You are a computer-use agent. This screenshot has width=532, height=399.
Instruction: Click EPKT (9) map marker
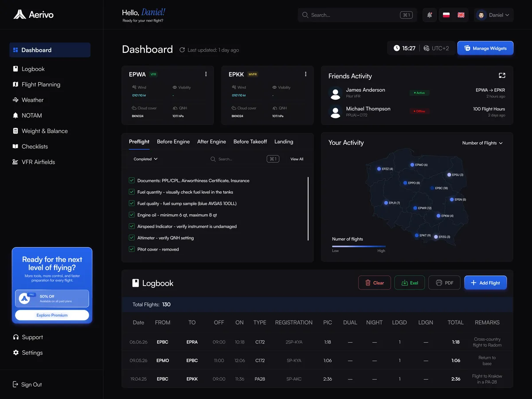(x=417, y=235)
